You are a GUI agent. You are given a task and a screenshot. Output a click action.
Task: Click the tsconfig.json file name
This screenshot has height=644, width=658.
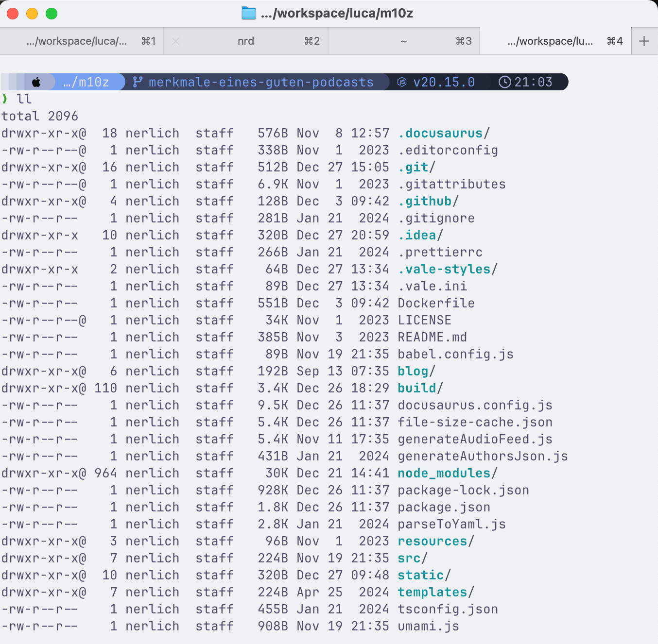click(x=448, y=609)
